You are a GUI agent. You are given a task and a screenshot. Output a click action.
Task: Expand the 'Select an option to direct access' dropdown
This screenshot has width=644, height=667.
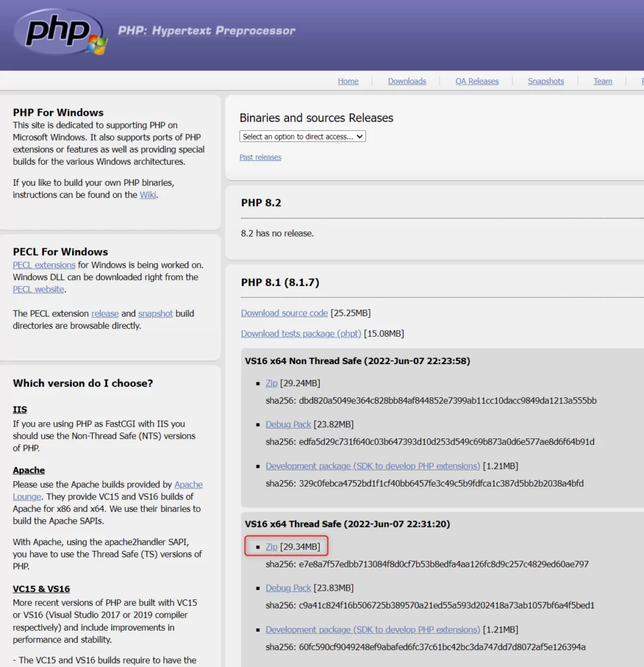click(302, 137)
